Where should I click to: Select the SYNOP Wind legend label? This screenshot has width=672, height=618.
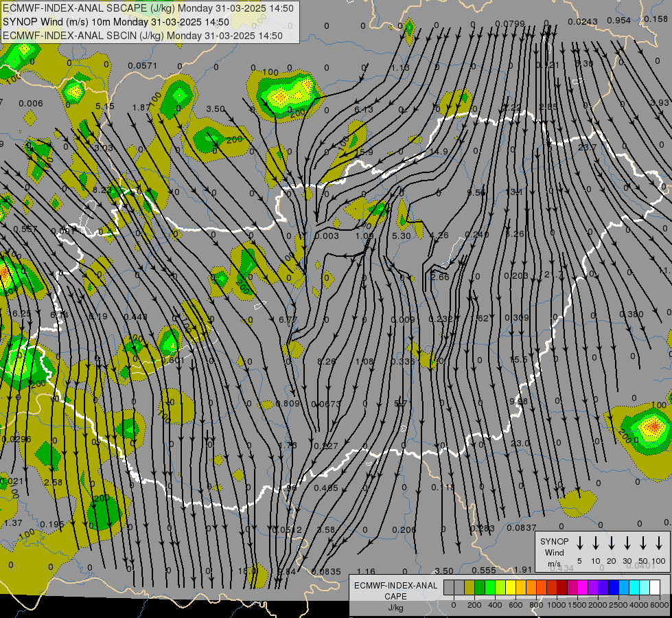[554, 552]
